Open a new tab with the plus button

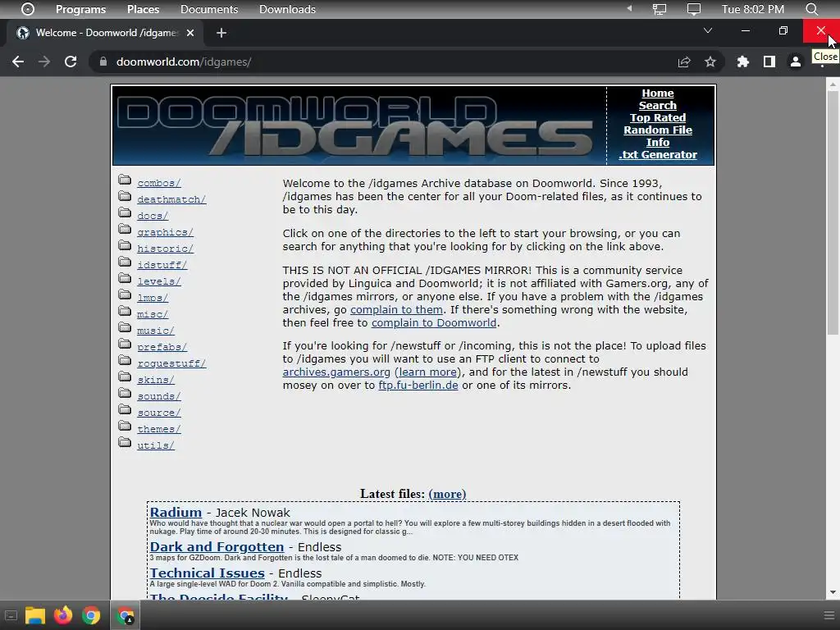[221, 33]
